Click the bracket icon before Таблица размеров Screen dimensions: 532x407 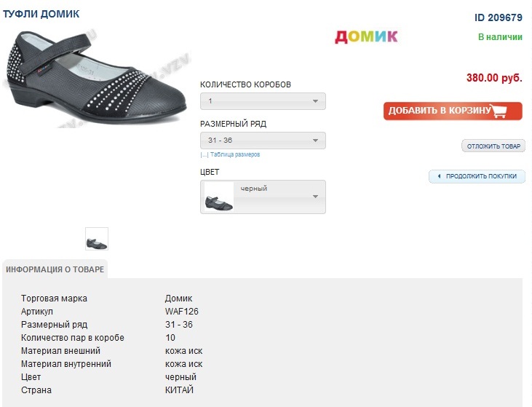[x=204, y=155]
